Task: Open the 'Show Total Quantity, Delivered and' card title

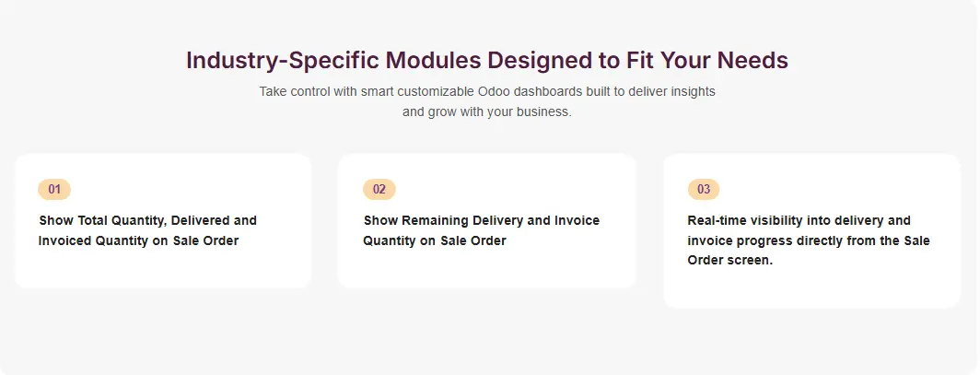Action: point(147,221)
